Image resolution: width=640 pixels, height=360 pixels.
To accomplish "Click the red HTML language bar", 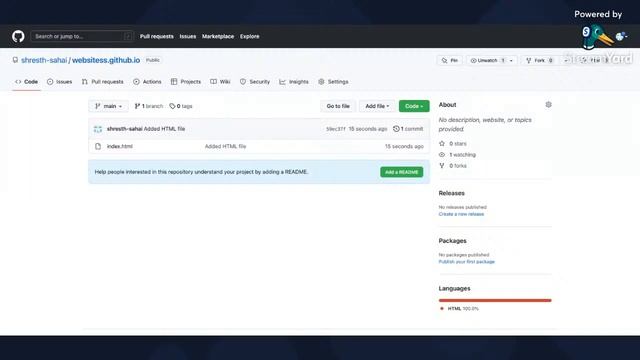I will (495, 300).
